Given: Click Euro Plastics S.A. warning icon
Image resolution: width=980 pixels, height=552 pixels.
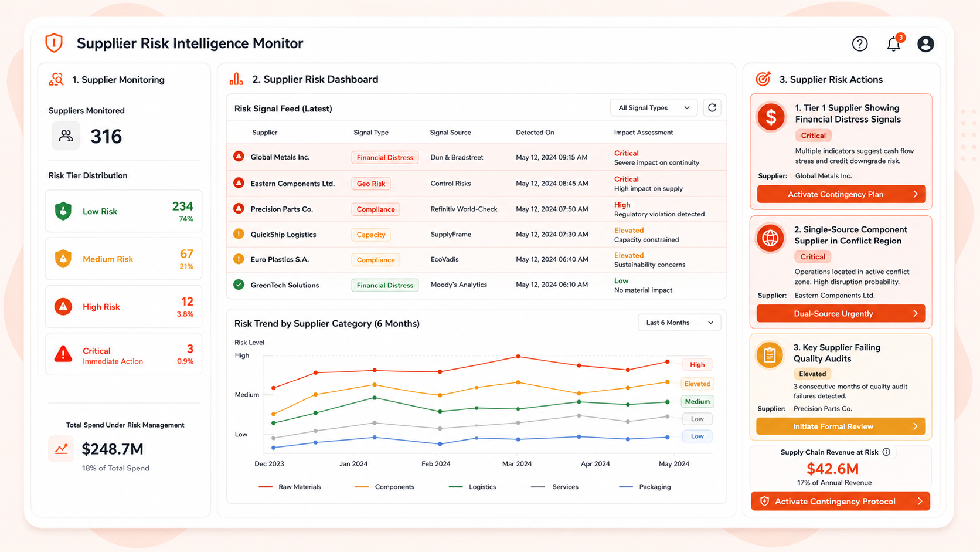Looking at the screenshot, I should (239, 259).
